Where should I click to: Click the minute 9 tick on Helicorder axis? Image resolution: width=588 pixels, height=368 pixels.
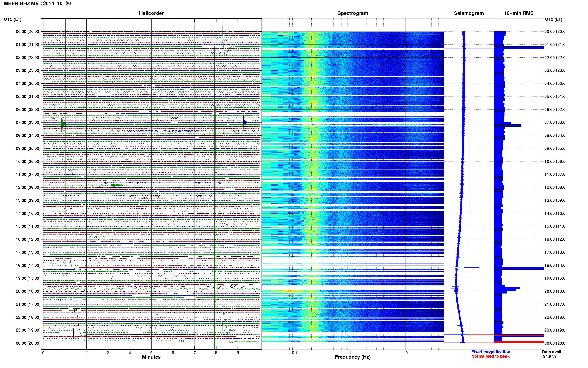pos(238,353)
